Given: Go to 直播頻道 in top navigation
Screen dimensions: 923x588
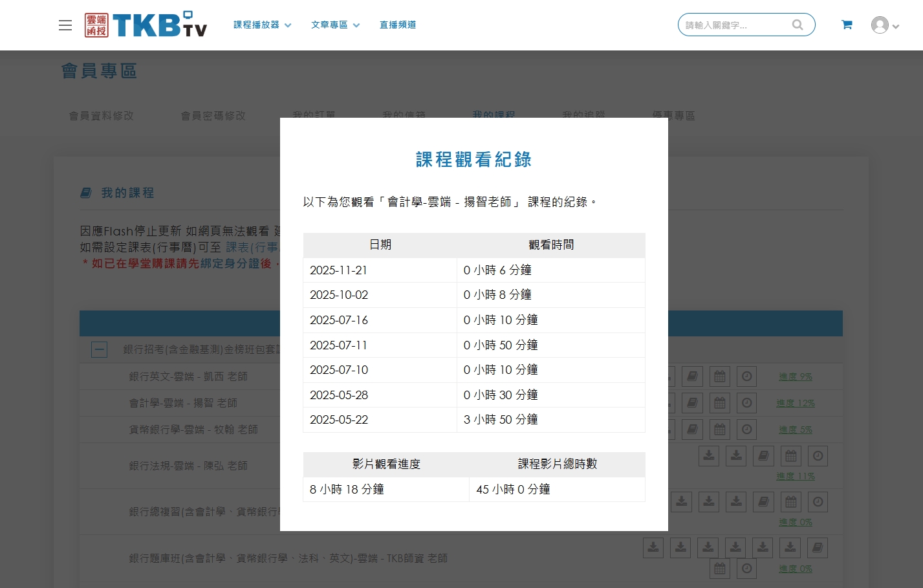Looking at the screenshot, I should point(398,25).
